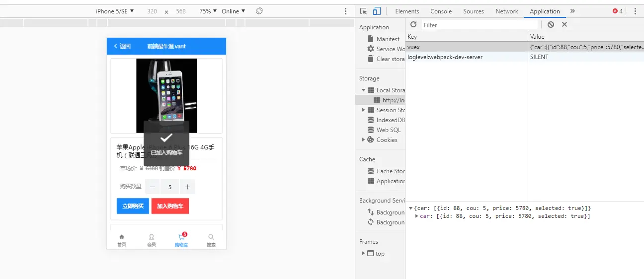Decrease quantity with minus button
This screenshot has height=279, width=644.
click(x=153, y=187)
